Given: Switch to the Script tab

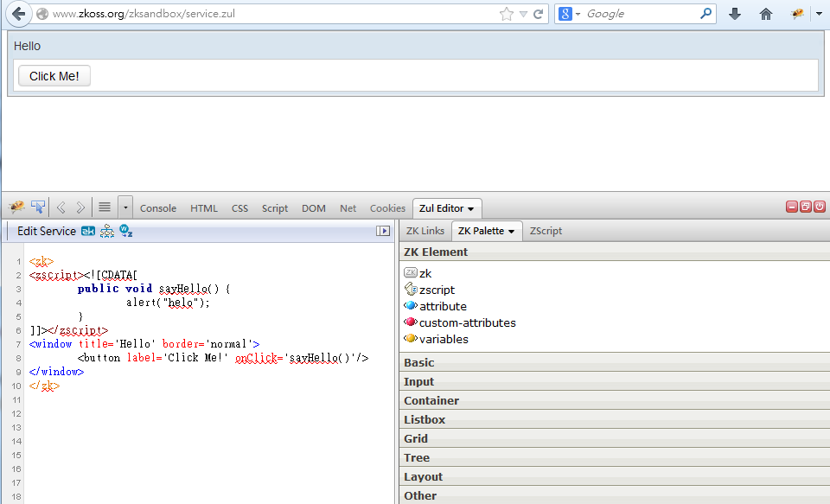Looking at the screenshot, I should tap(275, 208).
